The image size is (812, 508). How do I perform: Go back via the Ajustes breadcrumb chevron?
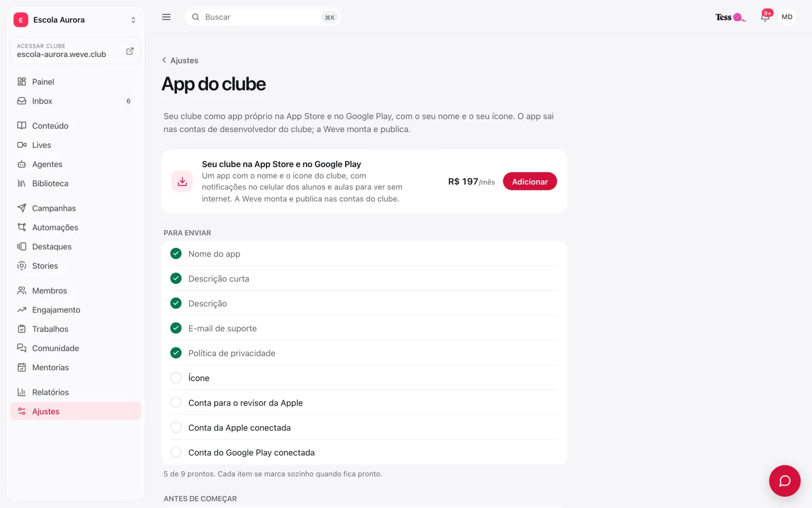coord(164,60)
